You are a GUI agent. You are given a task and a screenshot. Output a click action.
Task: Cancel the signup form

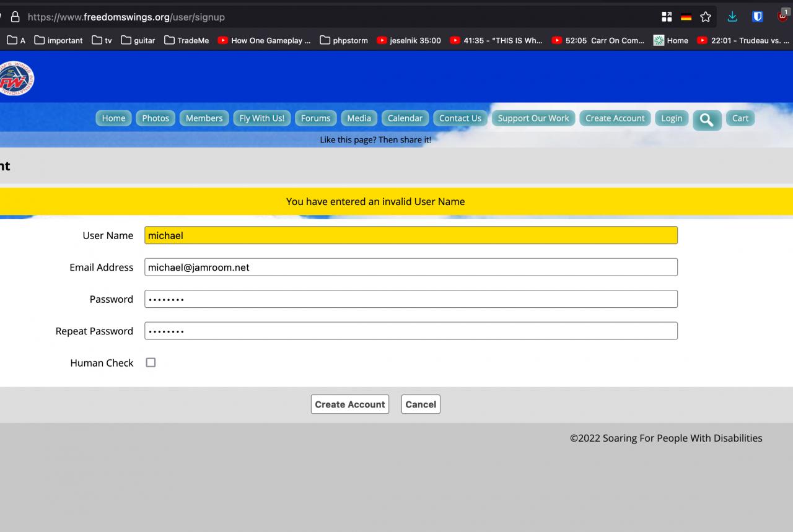coord(421,404)
